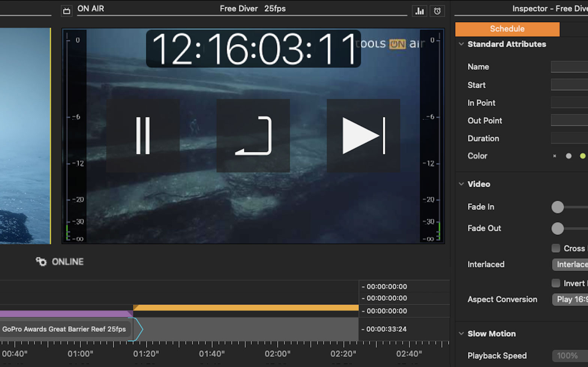Toggle the Invert checkbox
588x367 pixels.
pyautogui.click(x=556, y=283)
